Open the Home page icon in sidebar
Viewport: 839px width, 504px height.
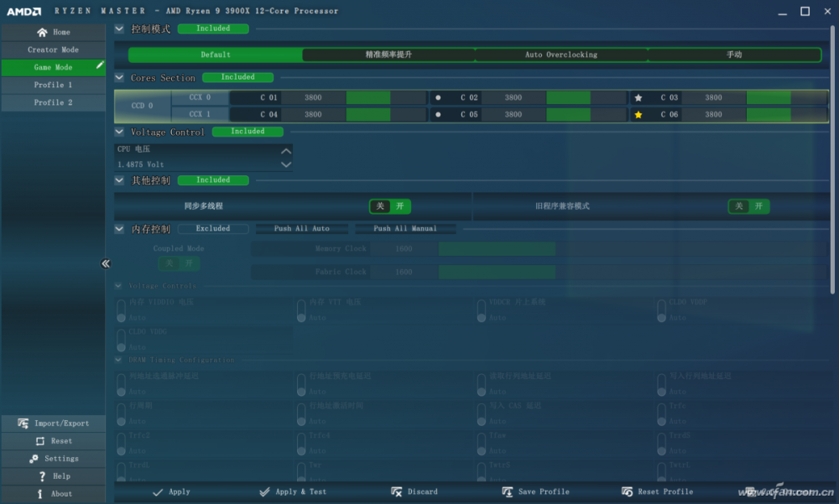pyautogui.click(x=42, y=32)
